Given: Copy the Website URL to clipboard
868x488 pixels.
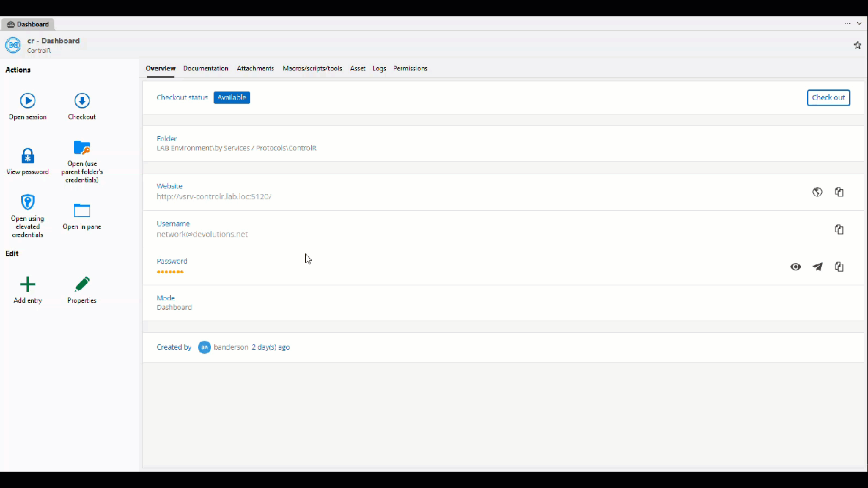Looking at the screenshot, I should pyautogui.click(x=839, y=192).
